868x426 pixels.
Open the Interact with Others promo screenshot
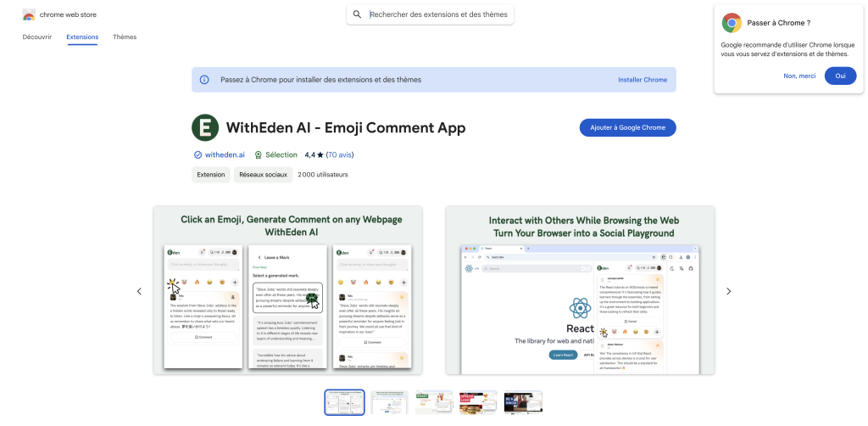coord(580,290)
